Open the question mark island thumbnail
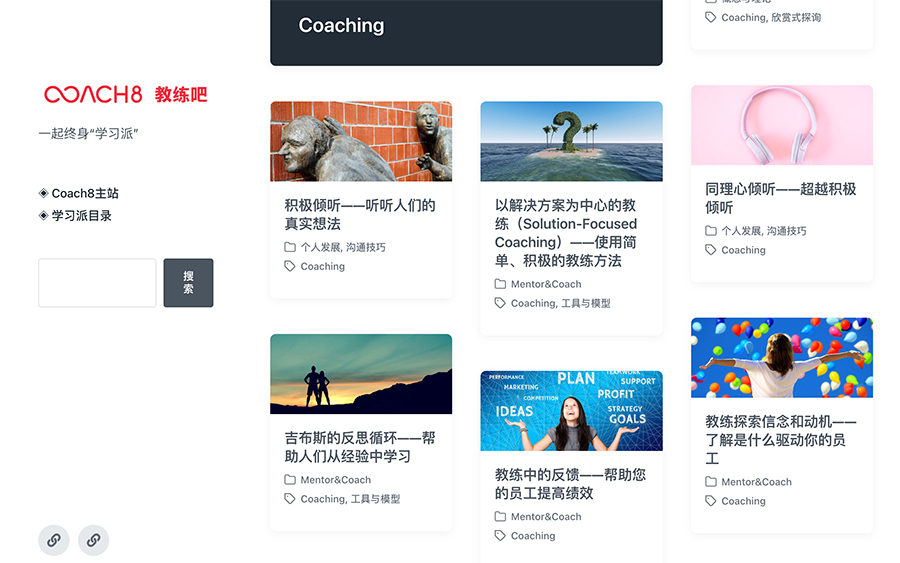The image size is (900, 563). (571, 141)
